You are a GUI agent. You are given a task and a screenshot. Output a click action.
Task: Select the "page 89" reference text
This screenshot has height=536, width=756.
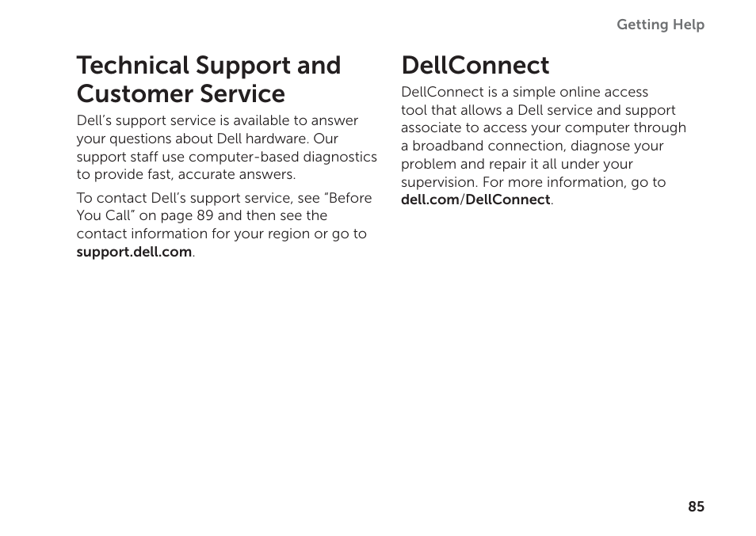point(187,215)
